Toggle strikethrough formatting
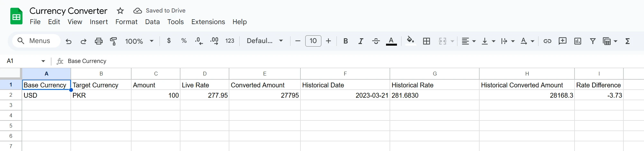Screen dimensions: 644x151 (x=376, y=41)
